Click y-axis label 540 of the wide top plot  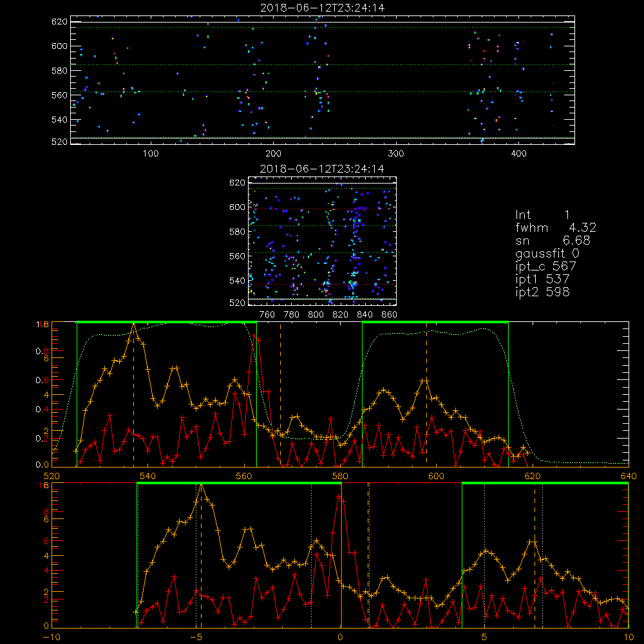click(x=59, y=120)
